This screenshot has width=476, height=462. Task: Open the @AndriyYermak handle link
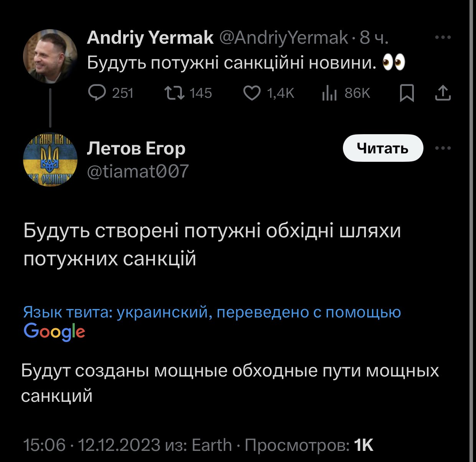[283, 38]
